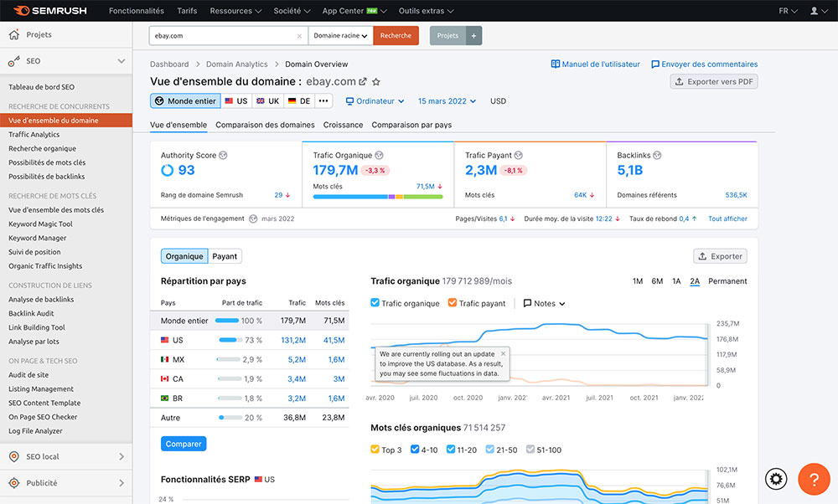838x504 pixels.
Task: Open the 15 mars 2022 date dropdown
Action: tap(447, 101)
